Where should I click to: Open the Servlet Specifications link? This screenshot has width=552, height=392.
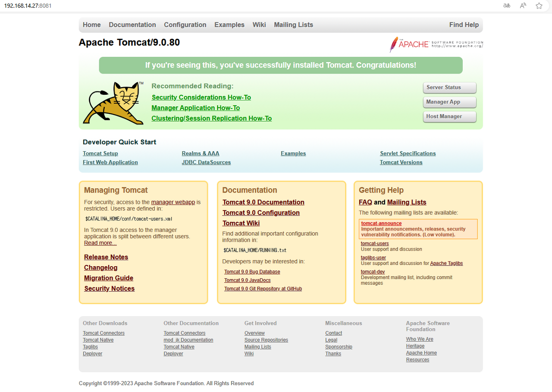(408, 153)
